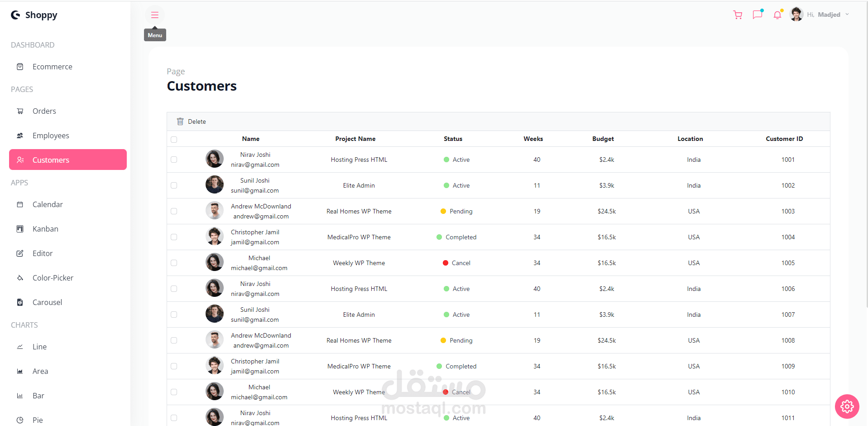Click the Editor pencil icon
Image resolution: width=868 pixels, height=426 pixels.
(x=20, y=253)
